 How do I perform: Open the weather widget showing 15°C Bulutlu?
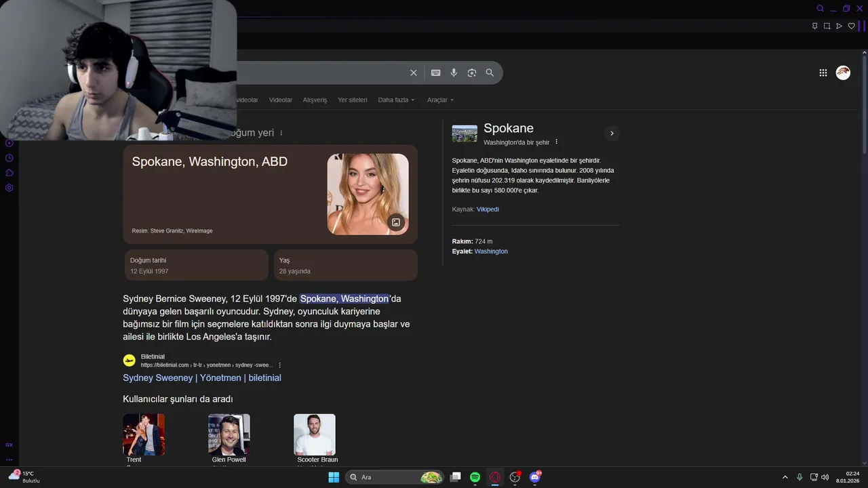tap(24, 477)
